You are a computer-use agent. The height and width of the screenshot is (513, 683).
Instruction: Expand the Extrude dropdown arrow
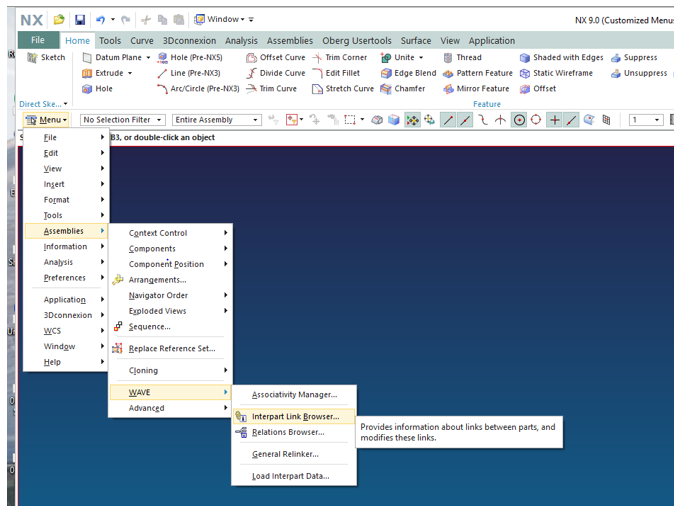[x=130, y=73]
